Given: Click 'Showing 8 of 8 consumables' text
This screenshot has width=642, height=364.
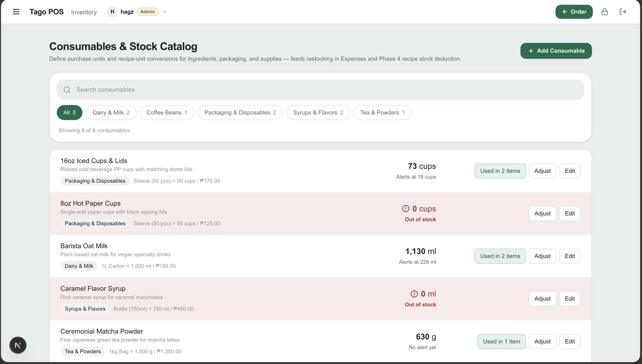Looking at the screenshot, I should pos(94,130).
